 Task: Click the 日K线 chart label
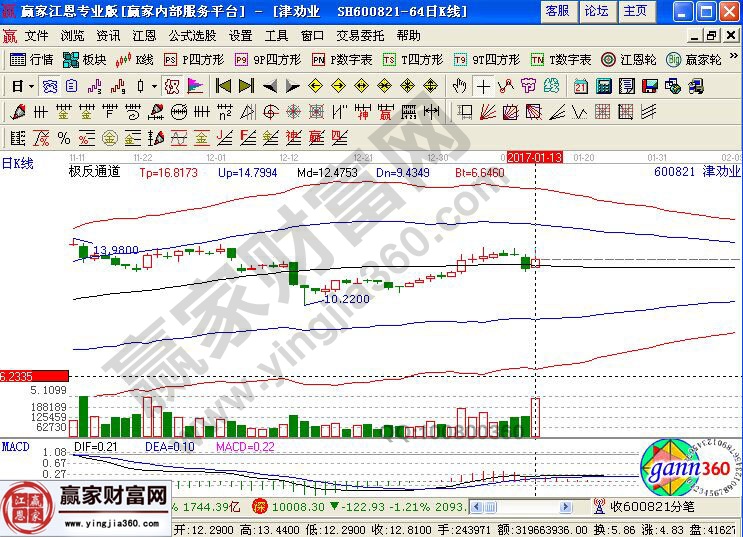(x=18, y=164)
